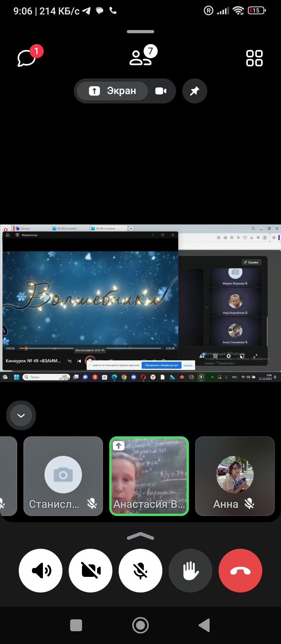Image resolution: width=281 pixels, height=644 pixels.
Task: Click media player home icon in shared screen
Action: click(x=8, y=235)
